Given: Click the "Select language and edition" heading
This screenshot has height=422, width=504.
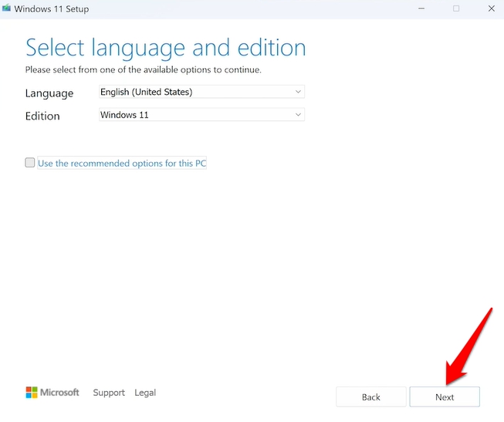Looking at the screenshot, I should (165, 48).
